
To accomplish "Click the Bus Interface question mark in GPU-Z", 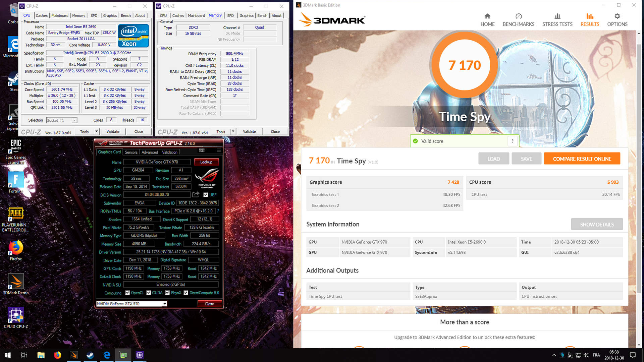I will tap(218, 211).
